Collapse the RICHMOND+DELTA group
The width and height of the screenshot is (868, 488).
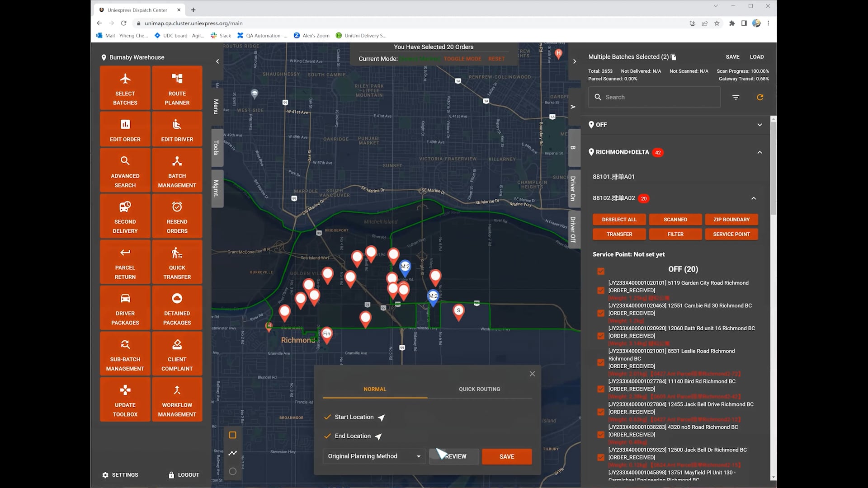point(759,152)
